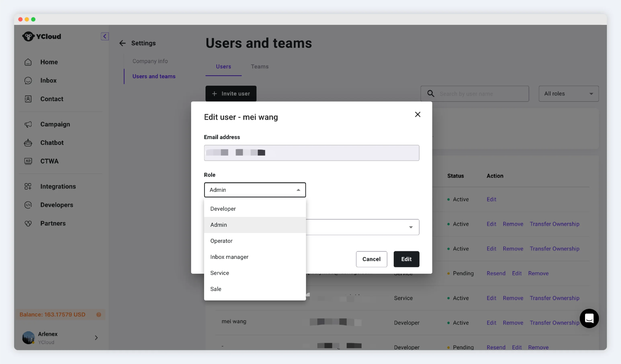
Task: Open the dropdown below the Role field
Action: point(362,227)
